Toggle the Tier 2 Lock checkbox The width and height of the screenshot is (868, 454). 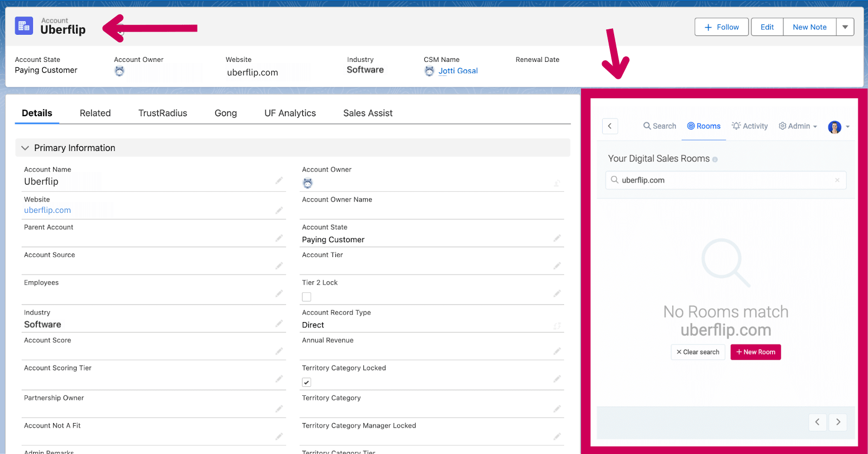pos(307,297)
